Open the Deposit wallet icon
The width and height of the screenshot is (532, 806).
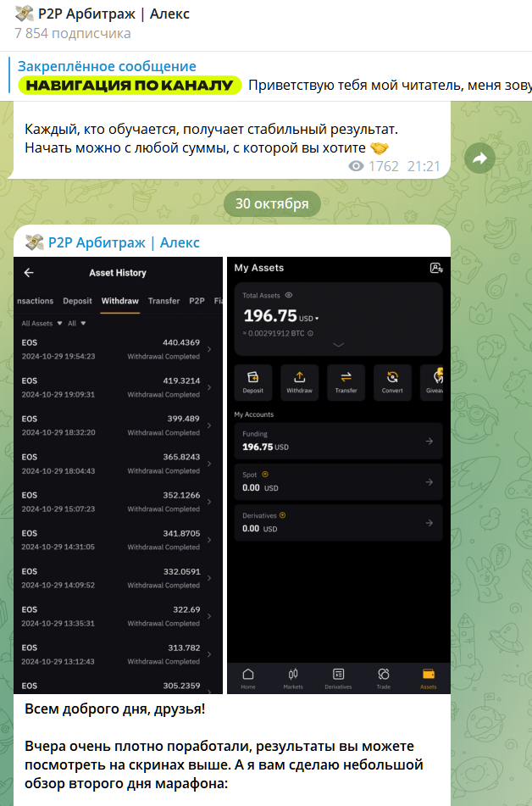click(253, 377)
